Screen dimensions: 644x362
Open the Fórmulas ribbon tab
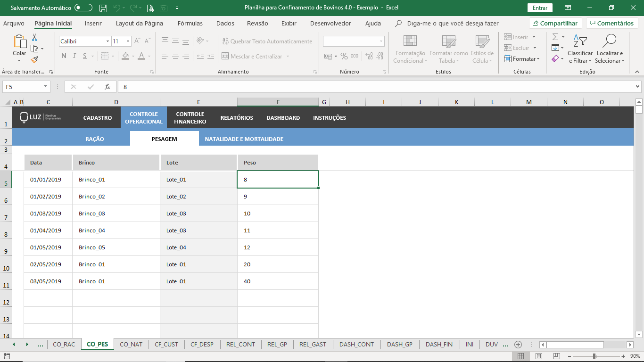(190, 23)
